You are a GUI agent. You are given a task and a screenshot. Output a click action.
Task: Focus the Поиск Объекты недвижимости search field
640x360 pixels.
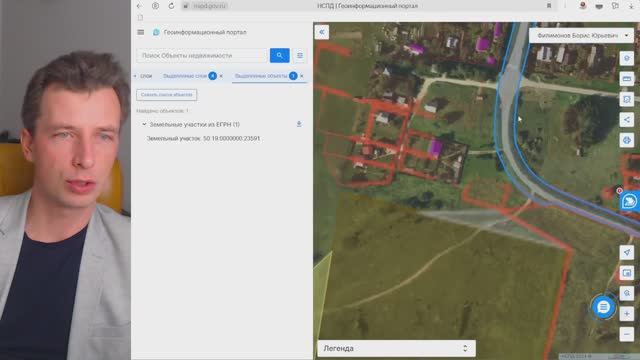[202, 56]
